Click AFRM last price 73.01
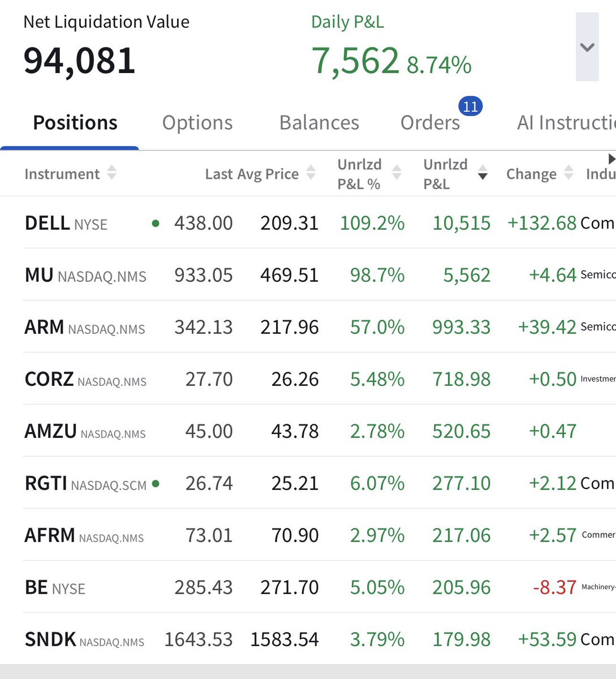Screen dimensions: 616x679 point(209,535)
